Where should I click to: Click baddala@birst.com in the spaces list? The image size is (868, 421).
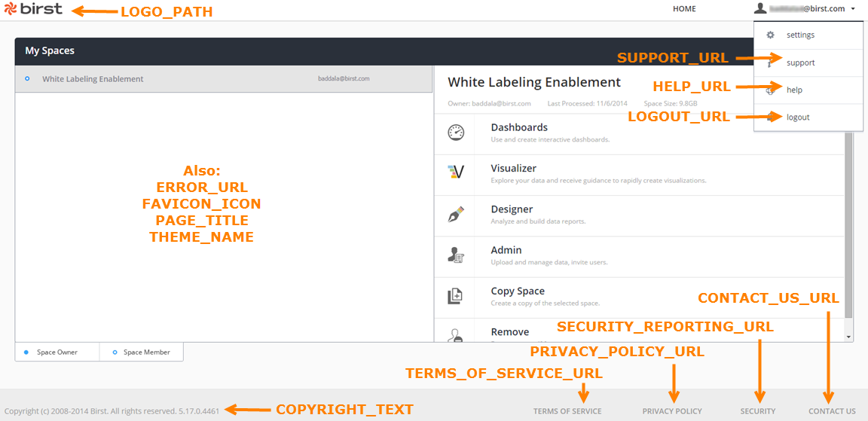tap(344, 78)
